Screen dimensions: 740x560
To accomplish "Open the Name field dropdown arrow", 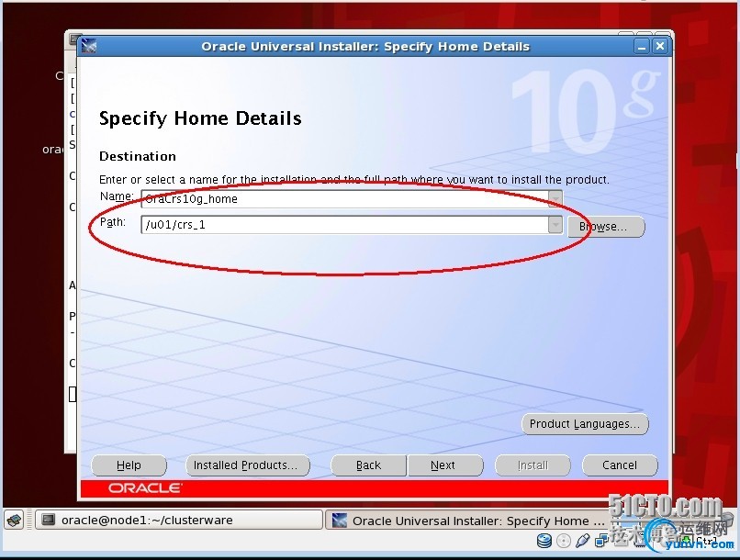I will (555, 198).
